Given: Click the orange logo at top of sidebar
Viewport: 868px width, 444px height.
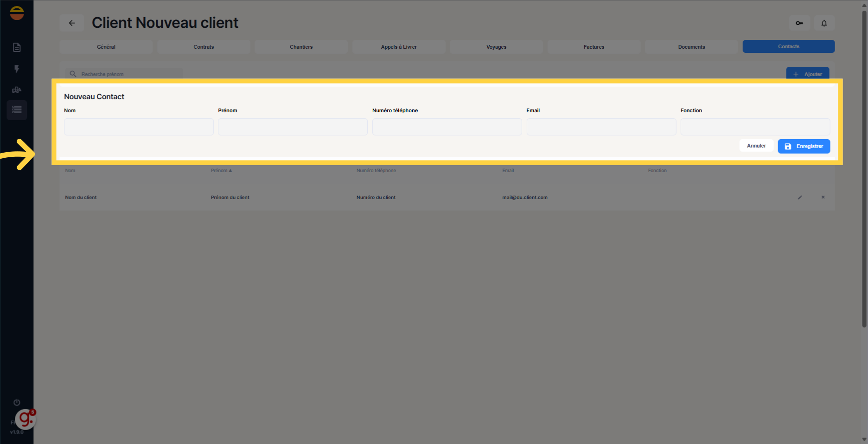Looking at the screenshot, I should coord(17,13).
